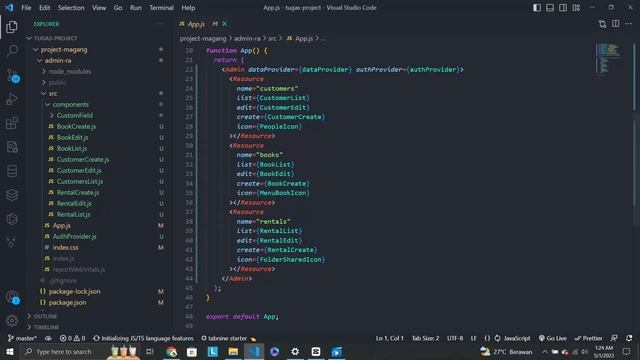Toggle Prettier formatter in status bar
The height and width of the screenshot is (360, 640).
coord(589,338)
